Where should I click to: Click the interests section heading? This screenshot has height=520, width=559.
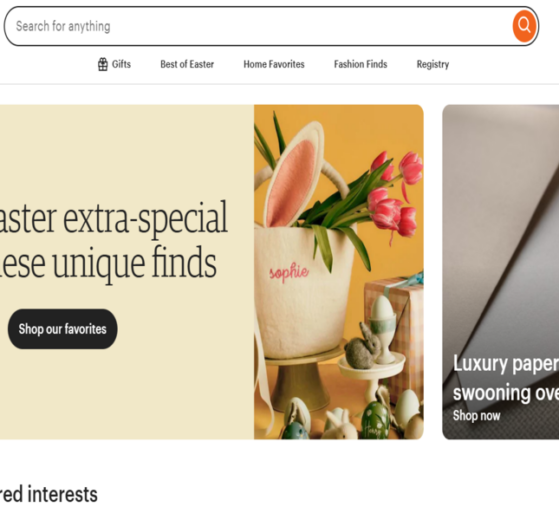pyautogui.click(x=49, y=494)
